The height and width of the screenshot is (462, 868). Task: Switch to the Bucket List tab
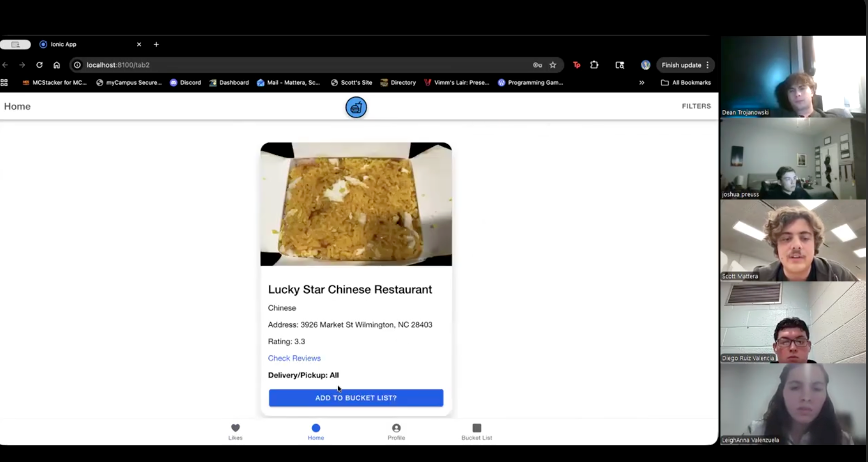tap(477, 432)
